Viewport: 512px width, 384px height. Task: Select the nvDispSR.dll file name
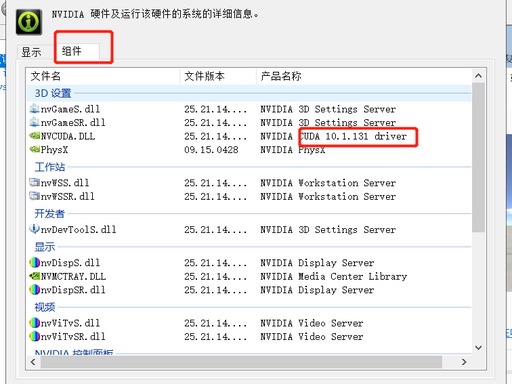tap(73, 290)
